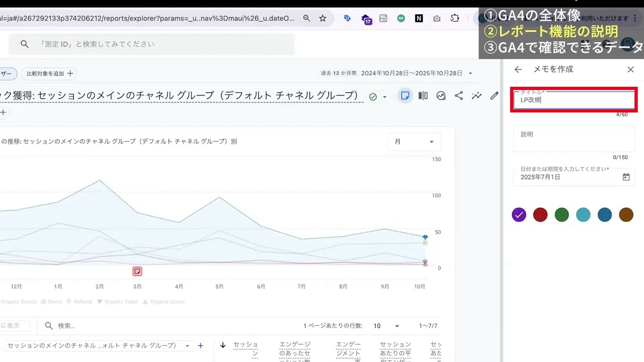644x362 pixels.
Task: Go back with memo panel arrow
Action: (518, 69)
